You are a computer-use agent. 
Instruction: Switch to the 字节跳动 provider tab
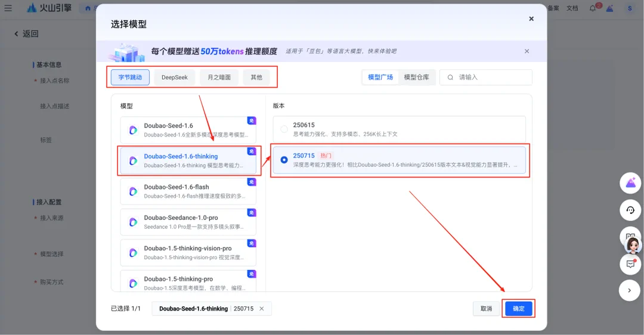tap(130, 77)
